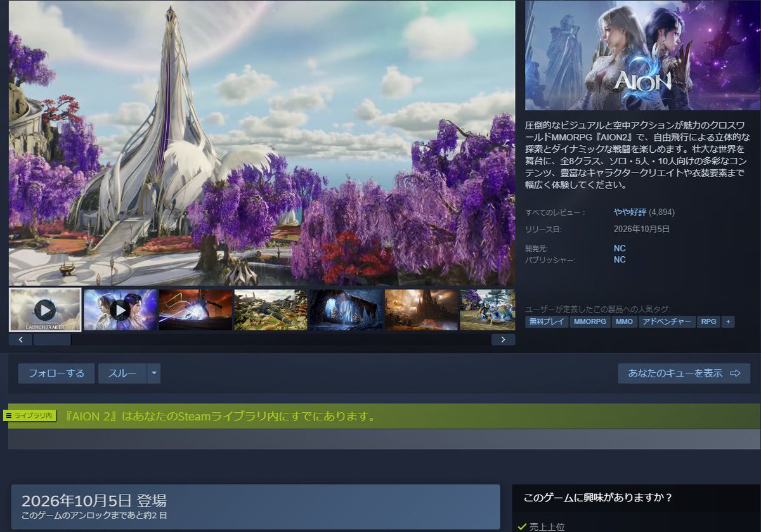
Task: Click release date text 2026年10月5日
Action: coord(642,229)
